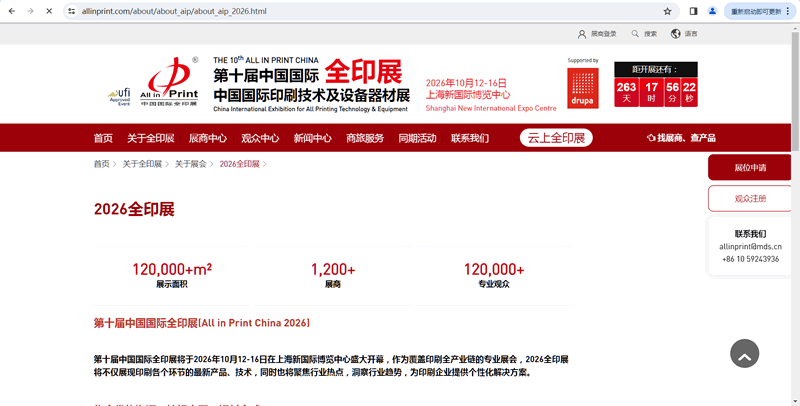Click the 展位申请 side button

point(749,168)
